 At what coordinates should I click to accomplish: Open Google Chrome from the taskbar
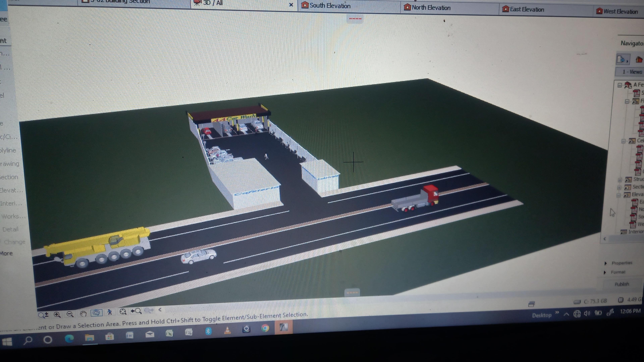click(265, 328)
